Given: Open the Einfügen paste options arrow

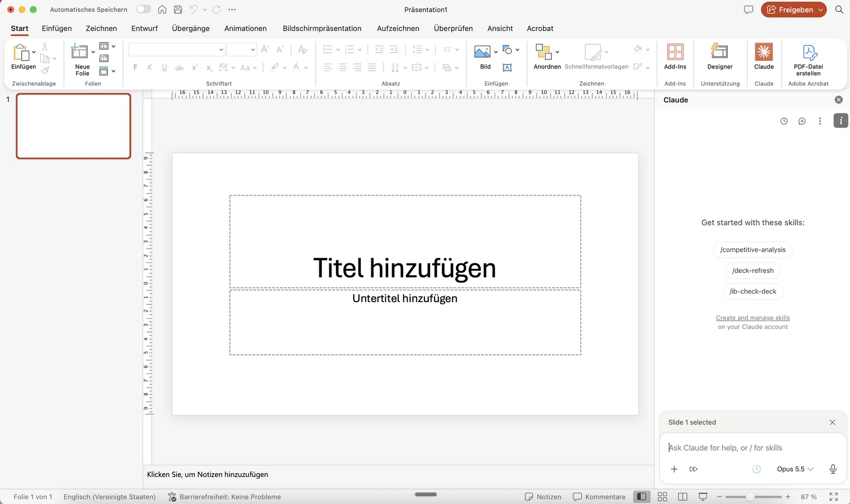Looking at the screenshot, I should pyautogui.click(x=33, y=52).
